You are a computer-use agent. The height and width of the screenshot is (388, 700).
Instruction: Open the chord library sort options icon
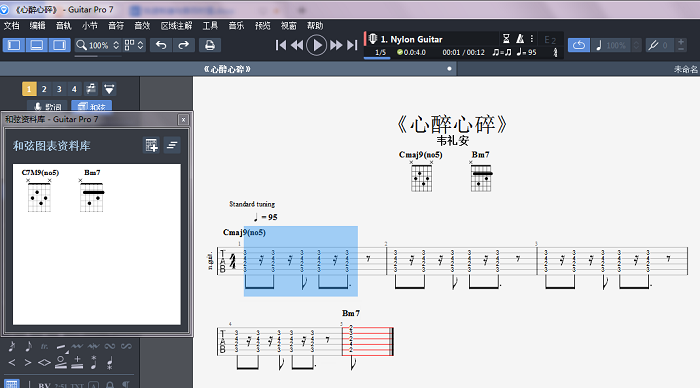point(172,145)
